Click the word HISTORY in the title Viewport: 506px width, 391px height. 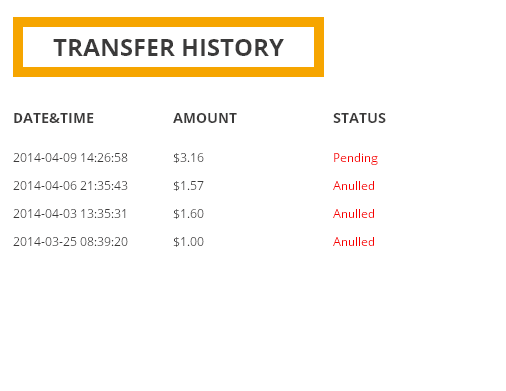pos(233,47)
